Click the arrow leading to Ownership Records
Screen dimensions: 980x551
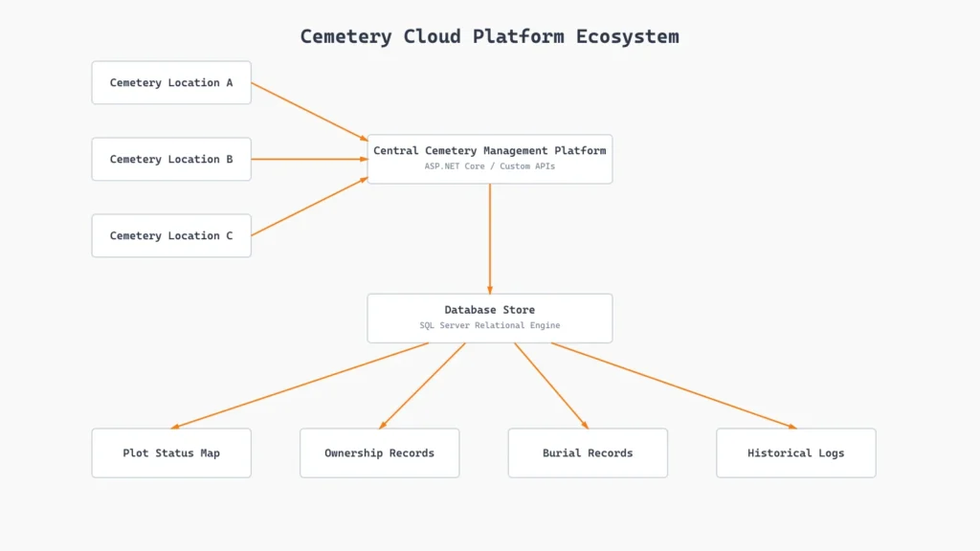pyautogui.click(x=422, y=386)
